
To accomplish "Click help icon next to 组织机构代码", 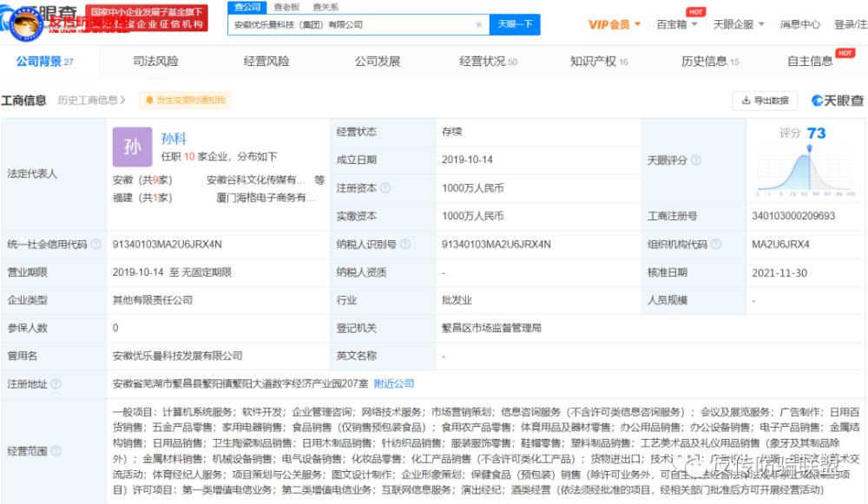I will pyautogui.click(x=716, y=244).
